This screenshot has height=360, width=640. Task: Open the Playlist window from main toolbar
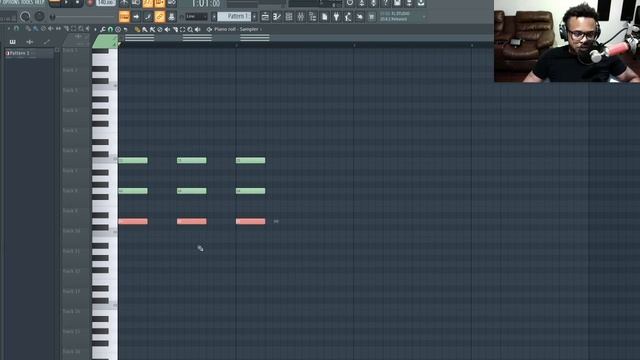pyautogui.click(x=265, y=16)
